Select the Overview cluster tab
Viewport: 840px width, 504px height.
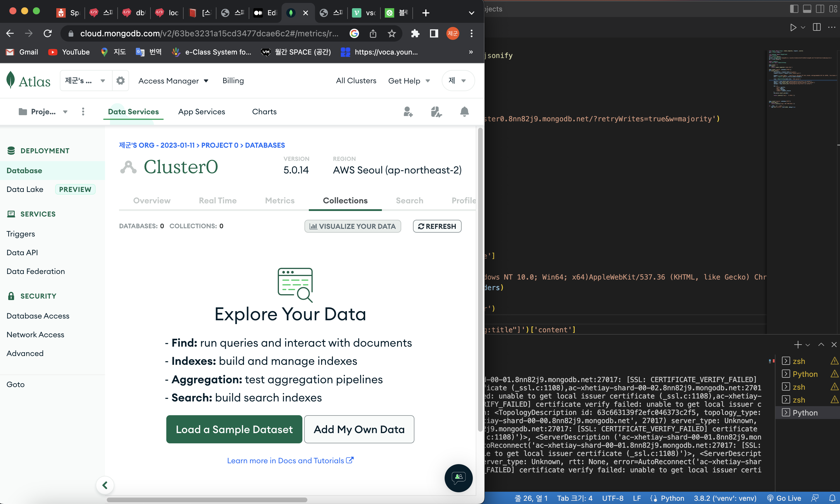[152, 201]
